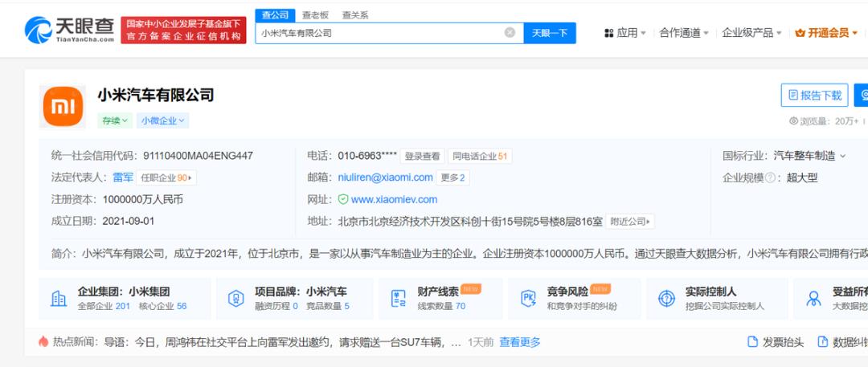Click the TianYanCha logo
868x367 pixels.
point(69,30)
